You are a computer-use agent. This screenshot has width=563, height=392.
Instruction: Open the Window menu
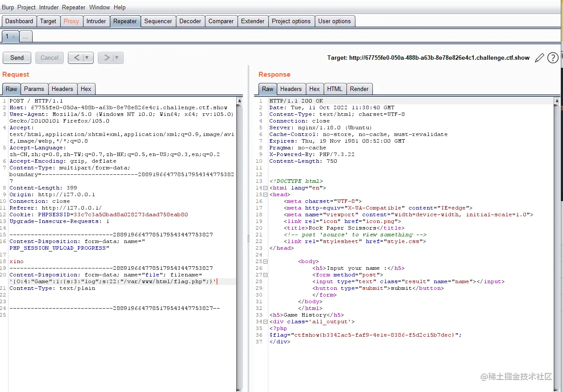click(100, 7)
